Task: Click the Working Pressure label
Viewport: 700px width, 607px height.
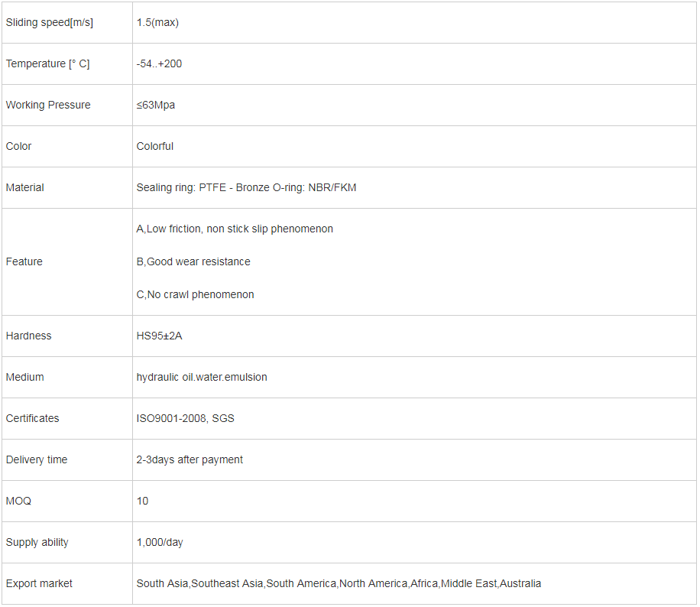Action: 48,105
